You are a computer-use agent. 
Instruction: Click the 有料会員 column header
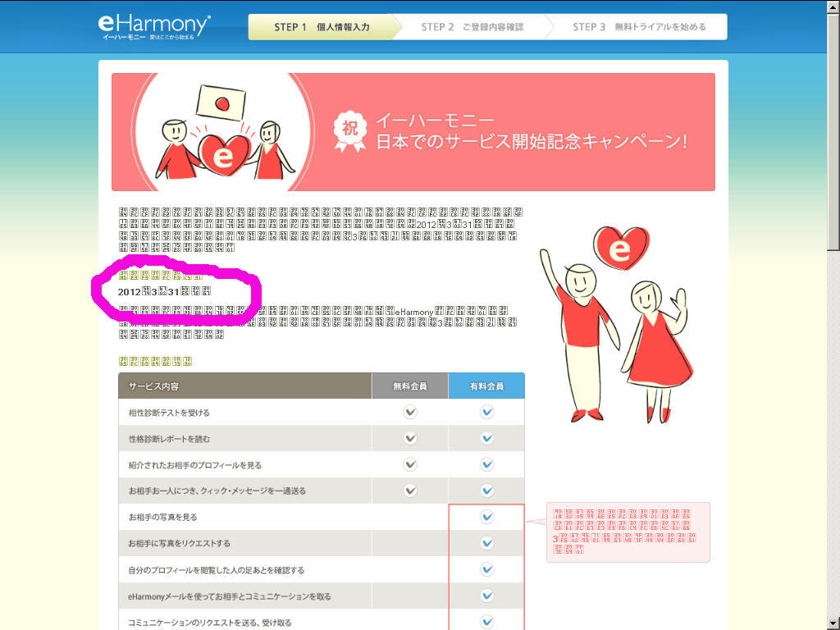point(486,386)
